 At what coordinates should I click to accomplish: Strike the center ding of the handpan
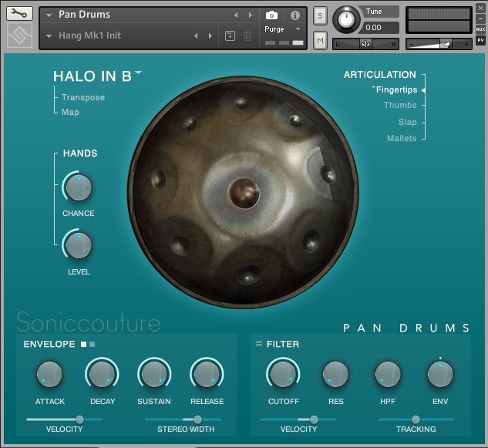pyautogui.click(x=244, y=193)
